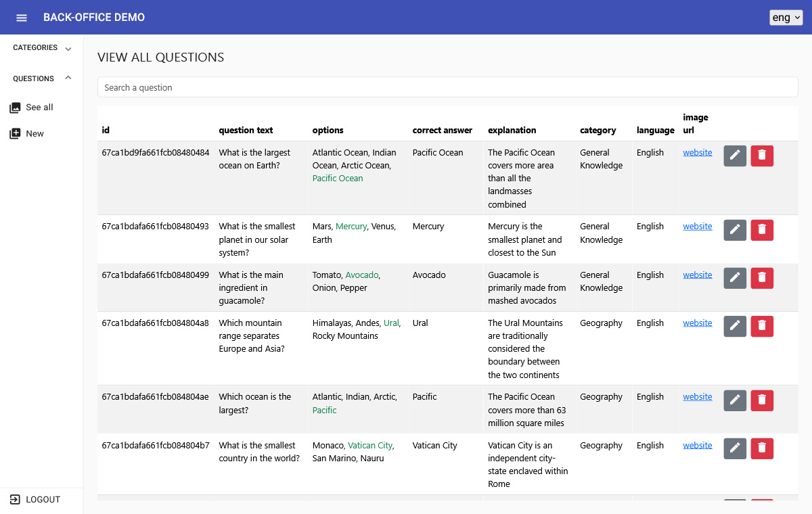Click the See all gallery icon
The height and width of the screenshot is (514, 812).
tap(15, 108)
